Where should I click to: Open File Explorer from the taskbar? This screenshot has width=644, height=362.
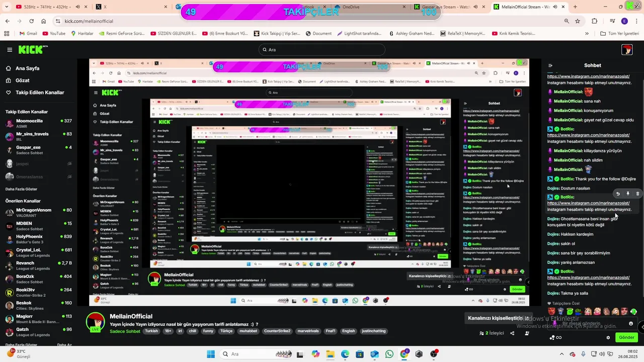(331, 354)
